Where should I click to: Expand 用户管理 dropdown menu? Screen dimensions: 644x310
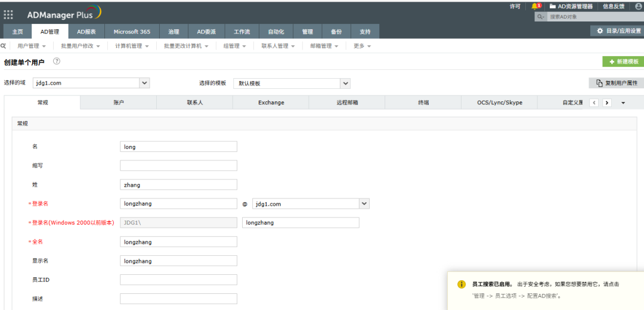[32, 46]
